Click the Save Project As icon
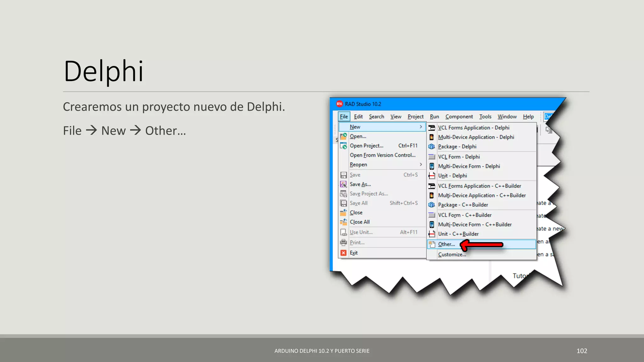The image size is (644, 362). click(x=343, y=194)
